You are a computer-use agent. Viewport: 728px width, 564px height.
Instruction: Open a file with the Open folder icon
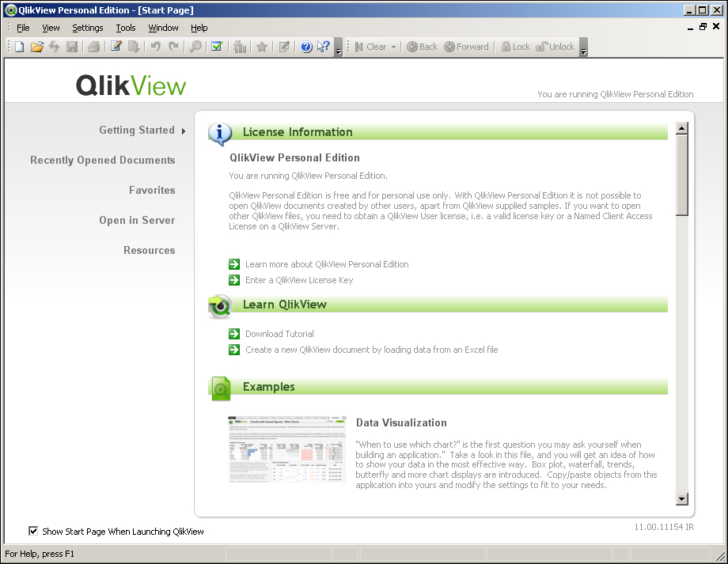[x=36, y=46]
